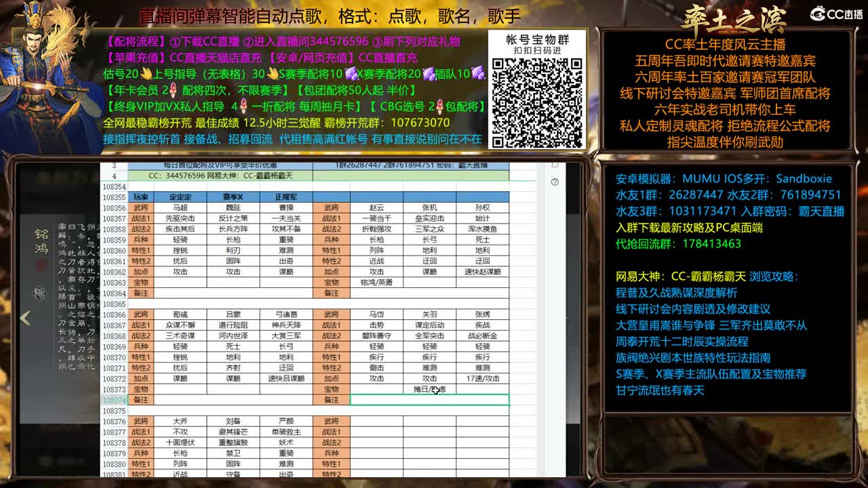This screenshot has height=488, width=868.
Task: Select row header 108374
Action: (x=114, y=400)
